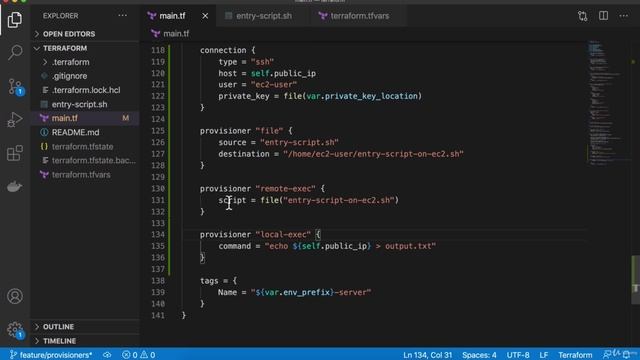This screenshot has height=360, width=640.
Task: Click the private_key line in connection block
Action: click(320, 96)
